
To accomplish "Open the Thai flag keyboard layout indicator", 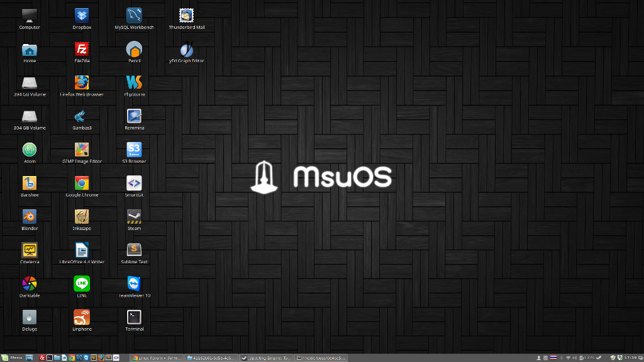I will (553, 358).
